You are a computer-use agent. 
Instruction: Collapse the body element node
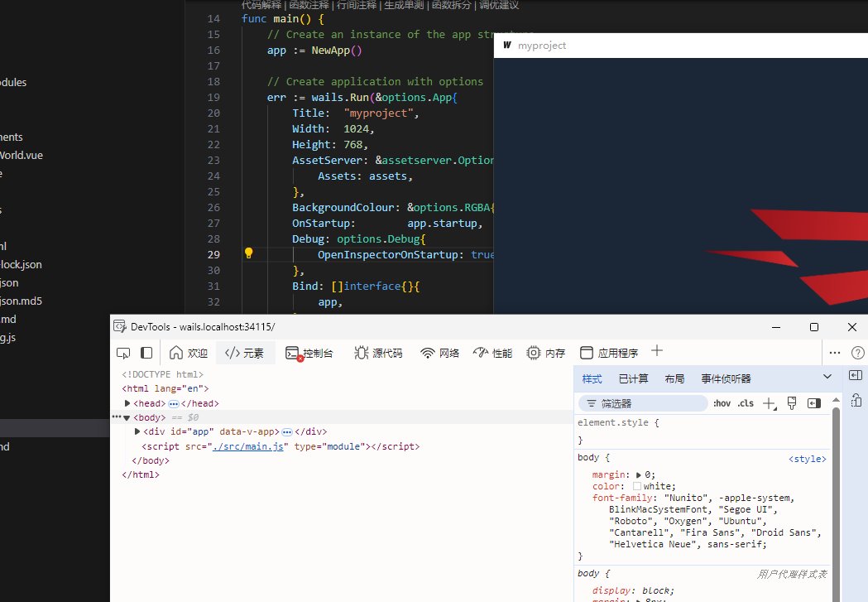127,417
